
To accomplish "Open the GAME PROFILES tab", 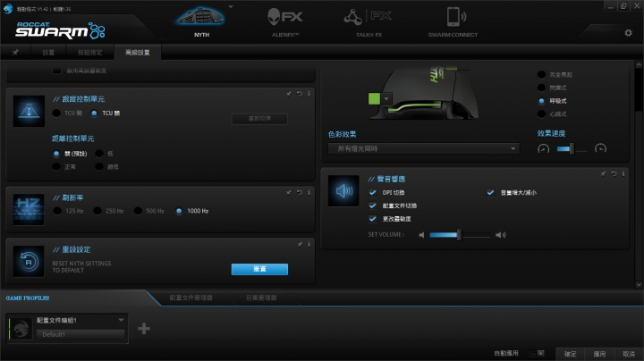I will [28, 298].
